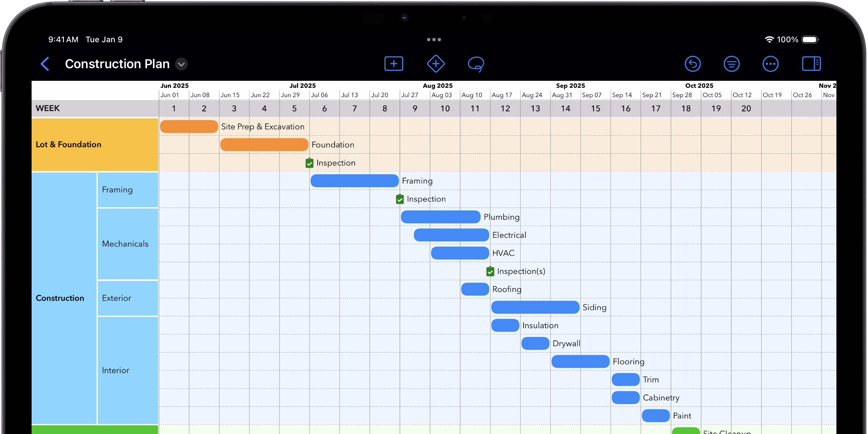Click the Jul 2025 month header

(x=303, y=85)
